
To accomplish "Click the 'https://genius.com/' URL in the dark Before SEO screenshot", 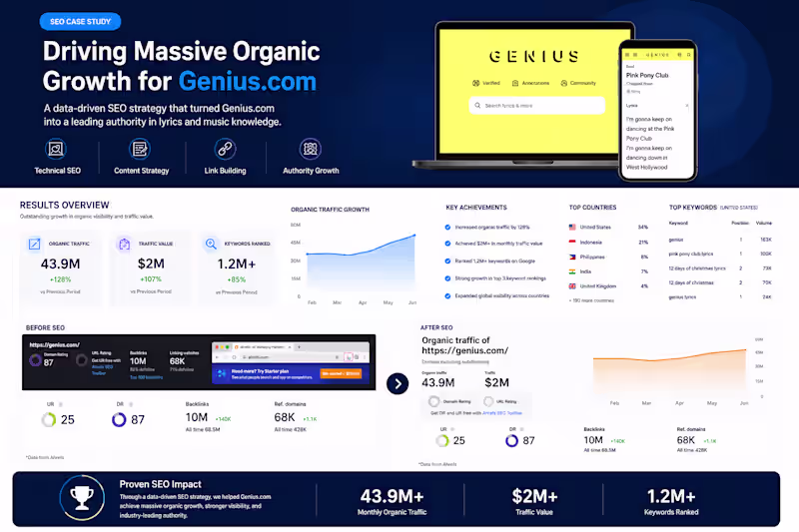I will (55, 344).
